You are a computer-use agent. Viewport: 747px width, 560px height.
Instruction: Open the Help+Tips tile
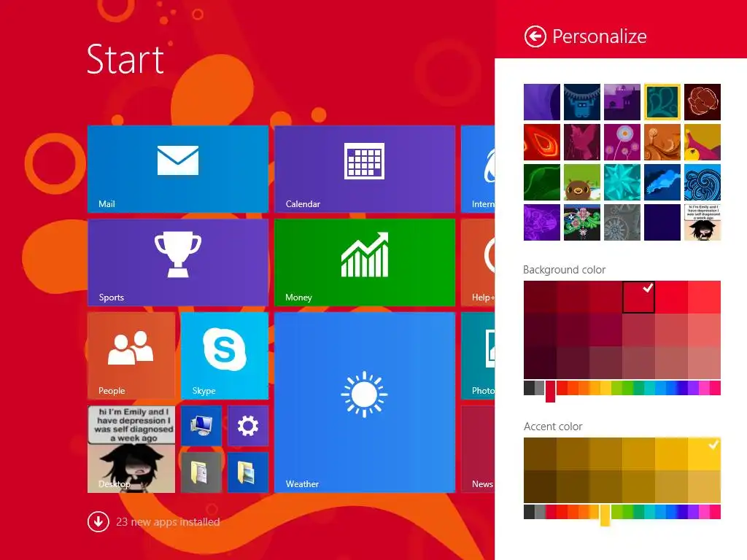[478, 262]
